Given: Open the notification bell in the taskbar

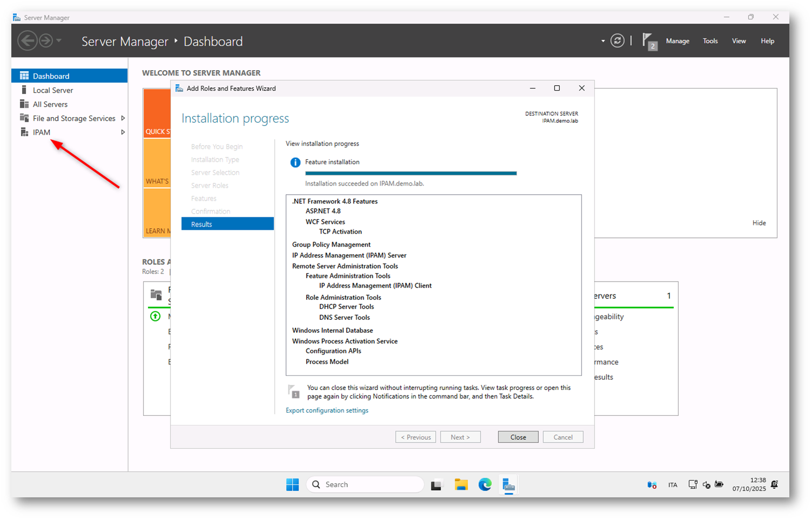Looking at the screenshot, I should tap(775, 484).
